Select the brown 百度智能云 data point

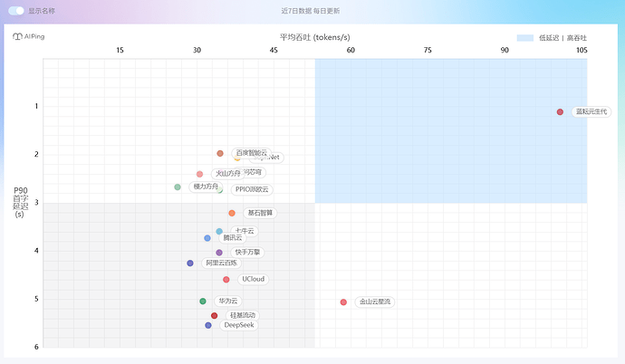point(220,153)
